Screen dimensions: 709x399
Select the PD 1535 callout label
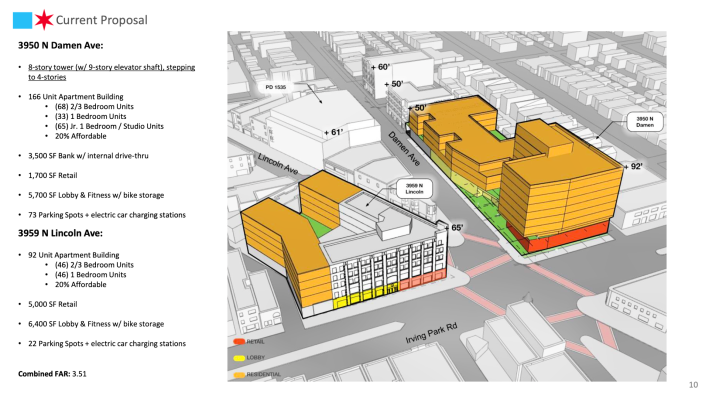point(275,87)
